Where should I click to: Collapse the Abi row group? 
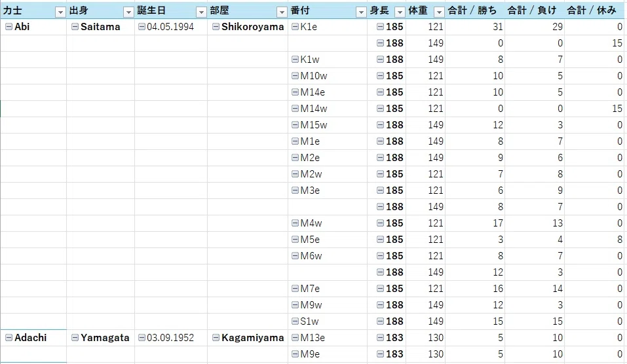click(9, 27)
